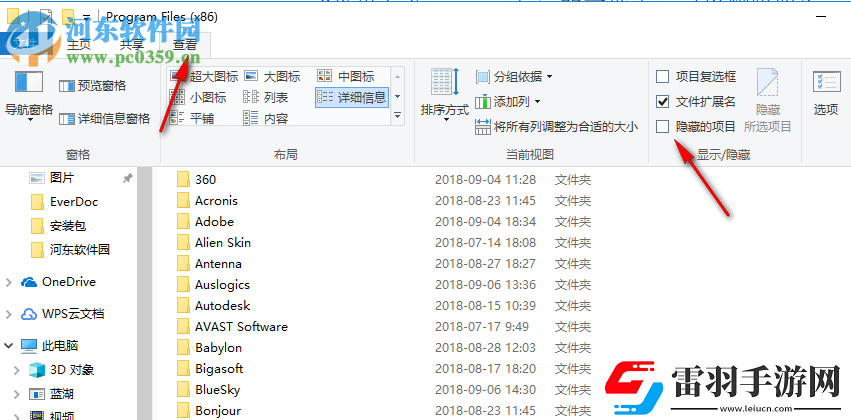This screenshot has width=851, height=420.
Task: Click the Acronis folder icon
Action: pos(183,201)
